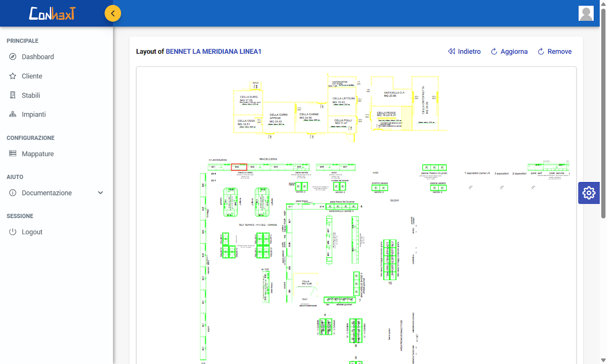Screen dimensions: 607x364
Task: Click the red highlighted unit in layout
Action: [x=239, y=167]
